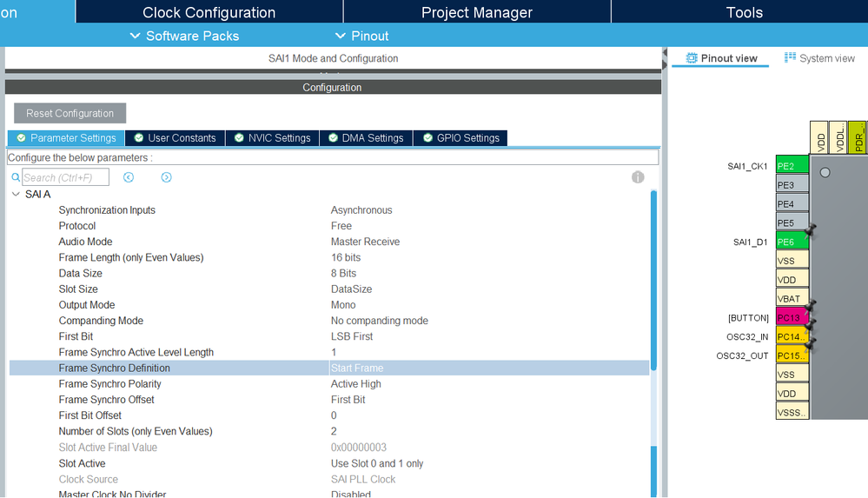Switch to GPIO Settings tab
The image size is (868, 498).
click(x=460, y=138)
